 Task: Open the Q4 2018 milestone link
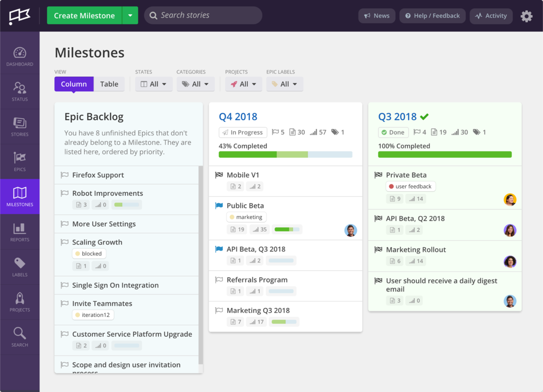pyautogui.click(x=238, y=117)
